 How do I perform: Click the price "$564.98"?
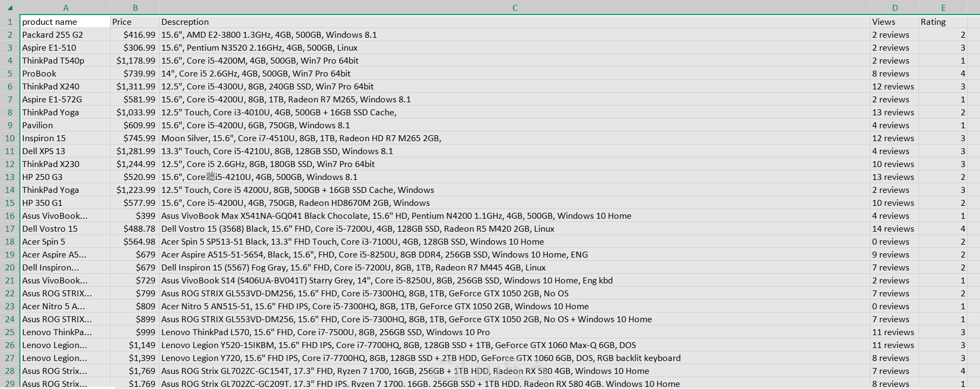pyautogui.click(x=135, y=241)
